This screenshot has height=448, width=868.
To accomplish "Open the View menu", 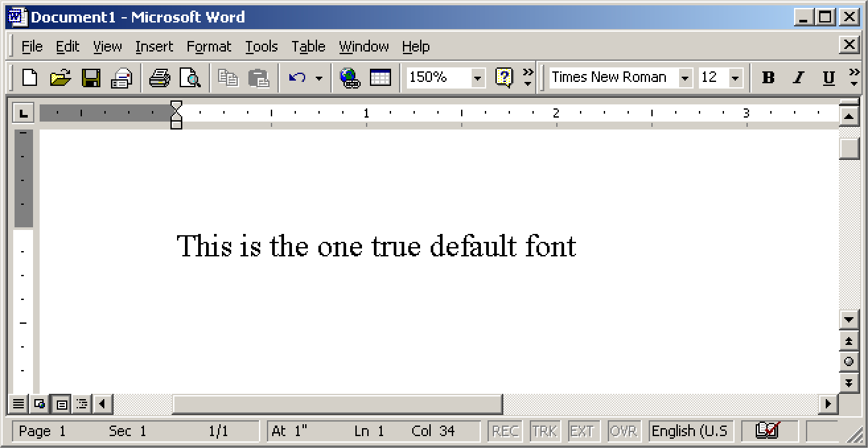I will (107, 47).
